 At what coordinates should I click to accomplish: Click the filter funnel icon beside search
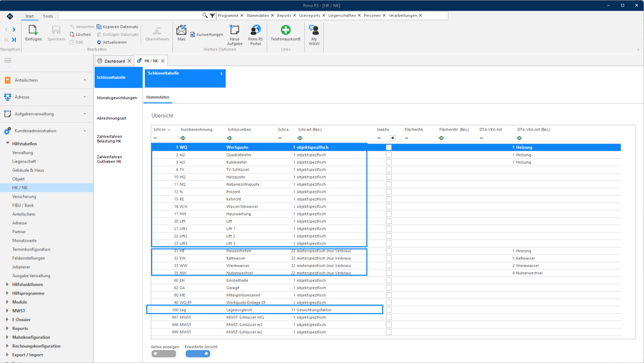[212, 16]
